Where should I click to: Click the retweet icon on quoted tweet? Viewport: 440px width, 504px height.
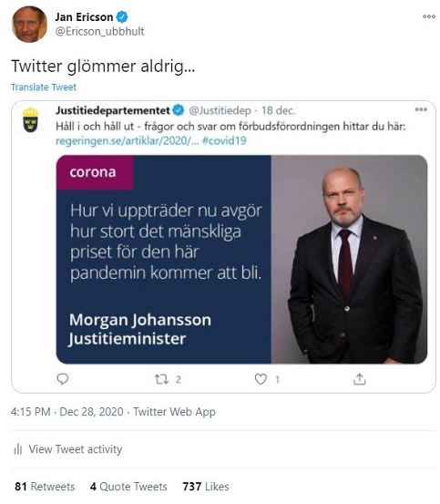click(x=161, y=380)
